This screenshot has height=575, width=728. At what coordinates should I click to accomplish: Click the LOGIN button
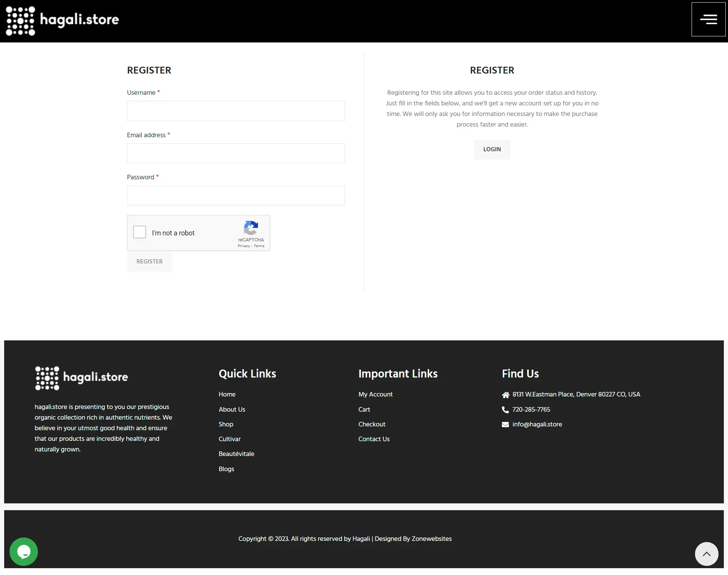click(x=492, y=149)
